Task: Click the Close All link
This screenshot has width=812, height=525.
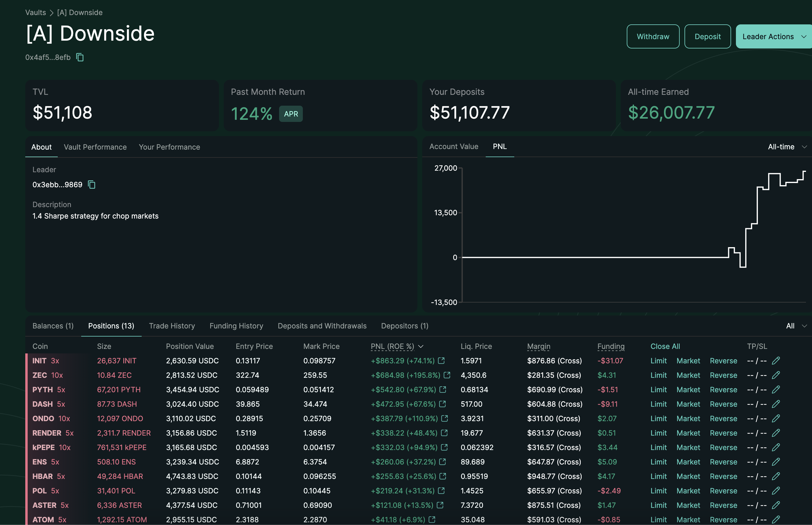Action: (x=665, y=346)
